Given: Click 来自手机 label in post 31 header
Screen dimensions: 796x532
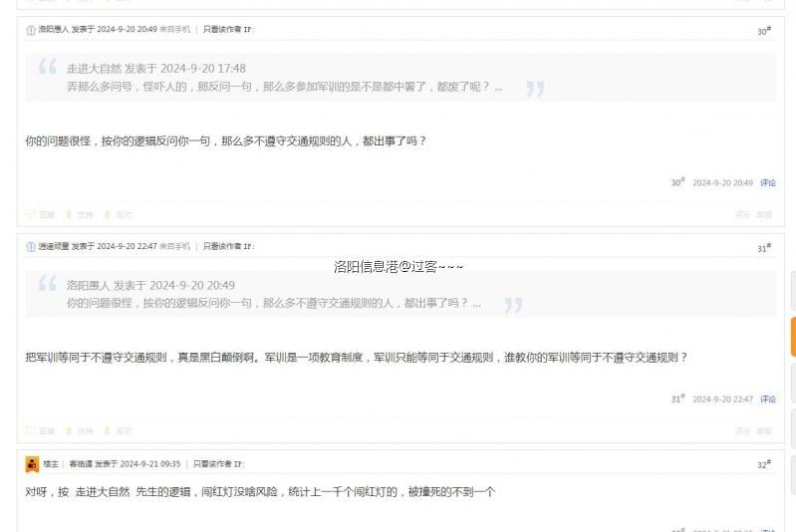Looking at the screenshot, I should 174,246.
